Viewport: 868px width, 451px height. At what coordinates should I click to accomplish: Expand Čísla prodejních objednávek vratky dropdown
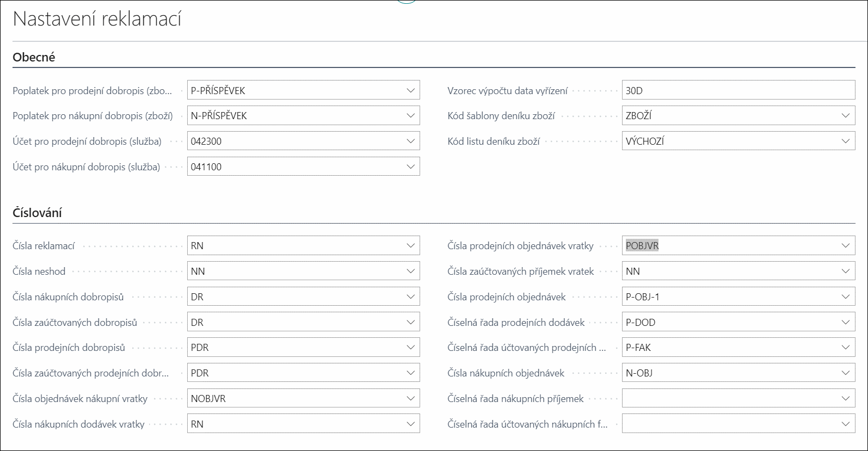pos(845,245)
